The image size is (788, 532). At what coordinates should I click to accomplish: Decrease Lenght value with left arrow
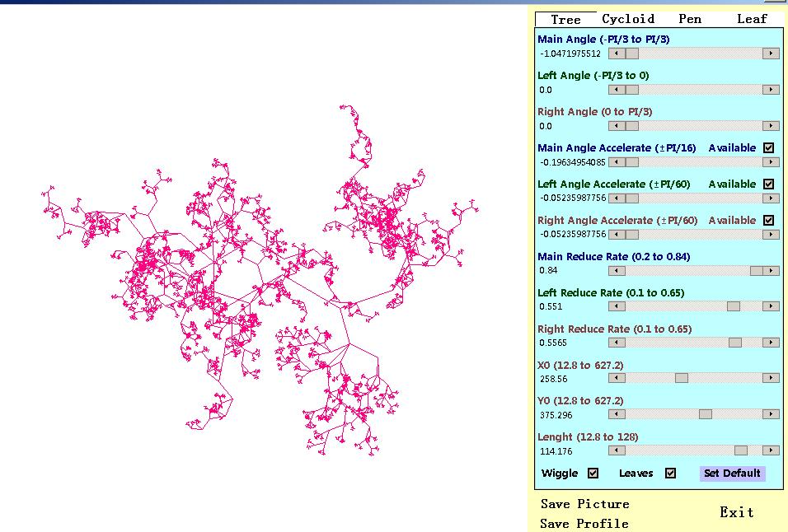coord(617,450)
